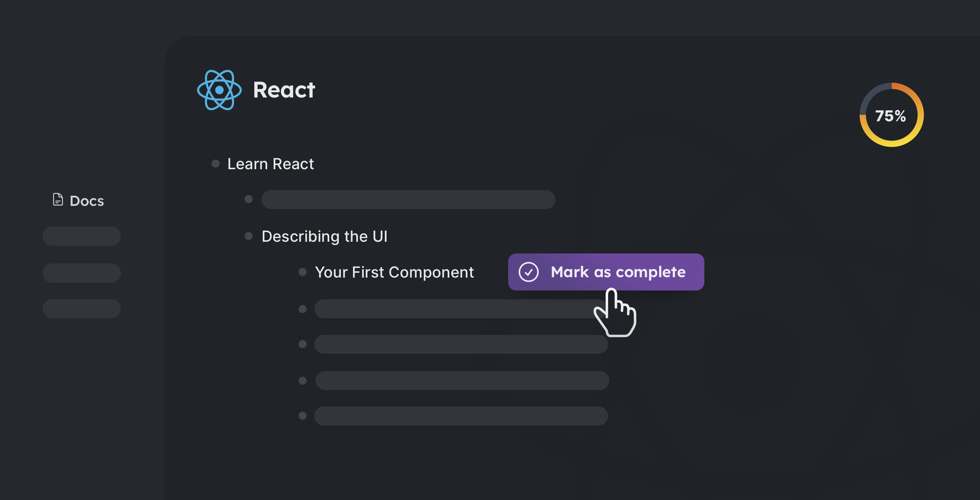This screenshot has height=500, width=980.
Task: Click the React heading title text
Action: tap(284, 90)
